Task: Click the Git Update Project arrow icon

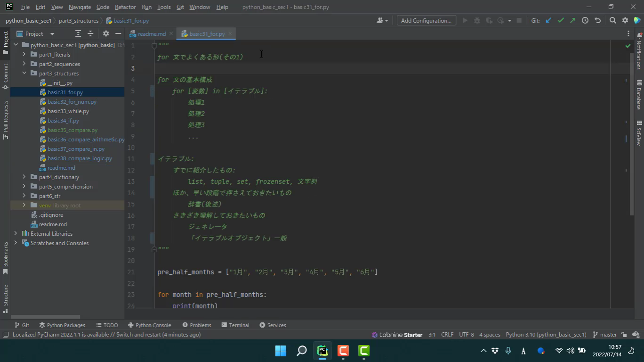Action: point(548,20)
